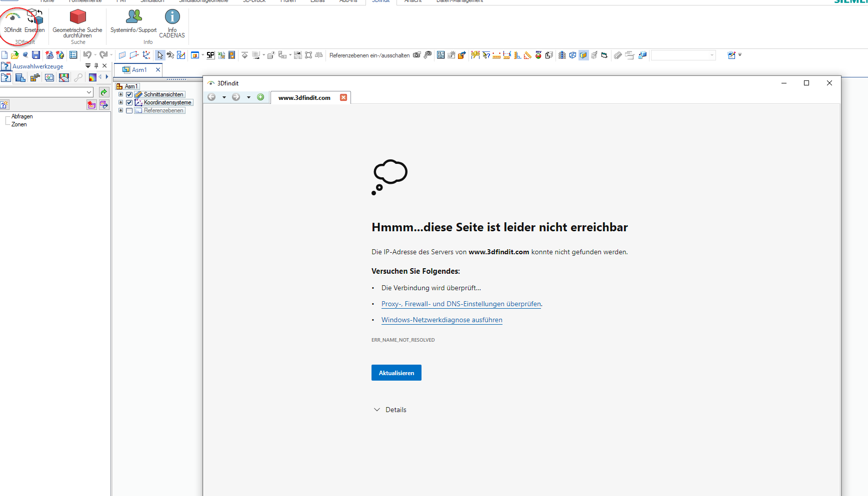Click the SP toolbar icon
The image size is (868, 496).
tap(210, 55)
